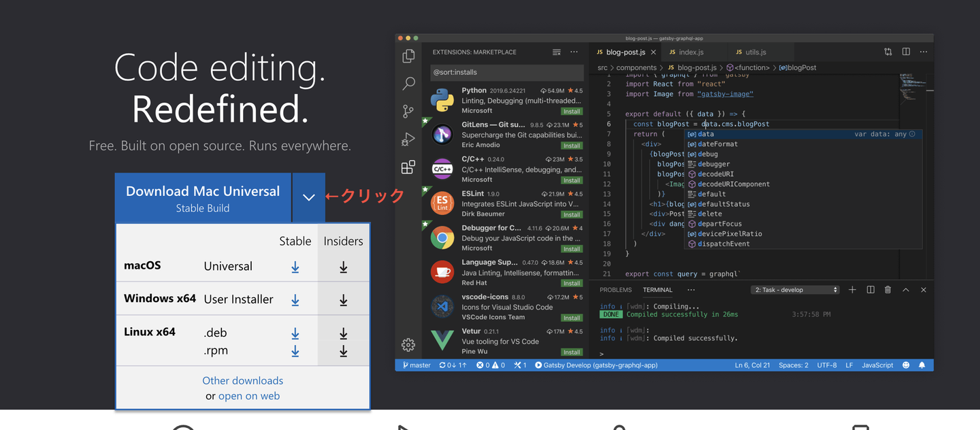Open the Other downloads link
Viewport: 980px width, 430px height.
(242, 381)
